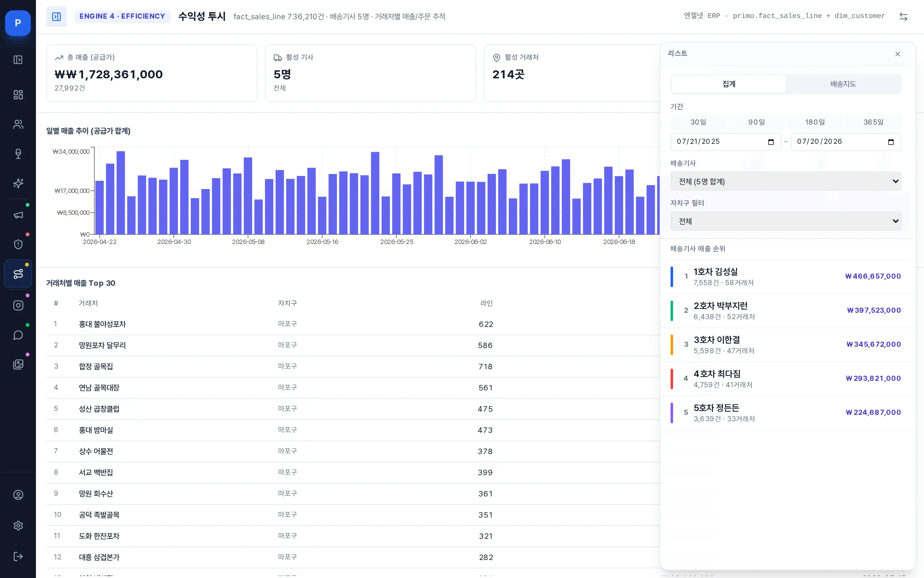Expand the 배송기사 dropdown 전체 (5명 합계)
Image resolution: width=924 pixels, height=578 pixels.
click(786, 181)
